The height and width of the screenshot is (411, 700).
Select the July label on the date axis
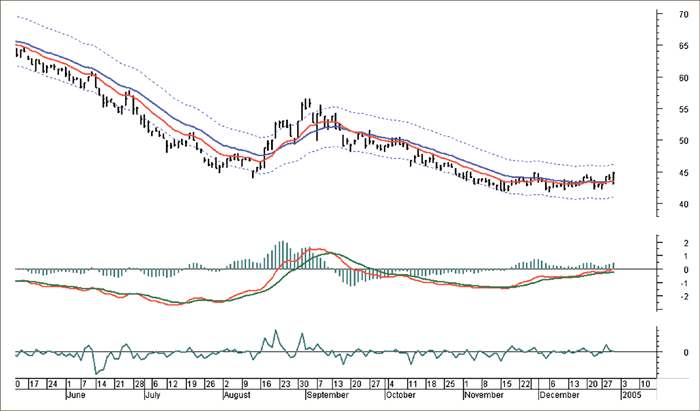coord(153,396)
